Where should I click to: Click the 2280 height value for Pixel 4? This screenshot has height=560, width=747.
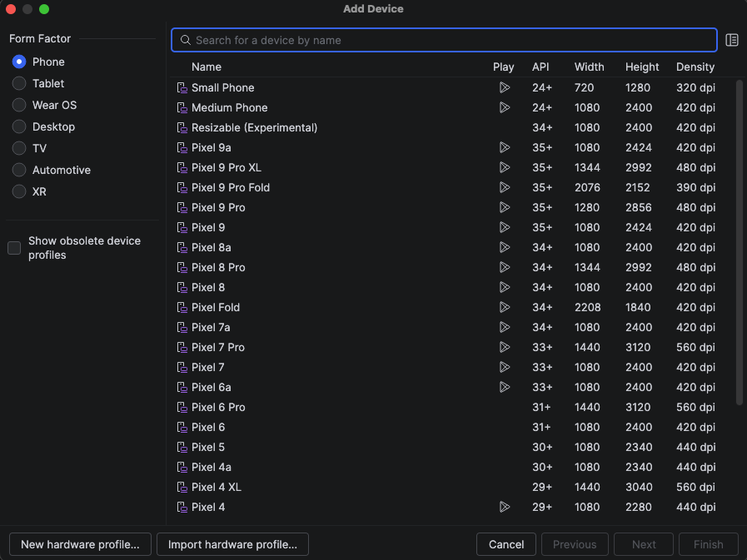coord(639,507)
